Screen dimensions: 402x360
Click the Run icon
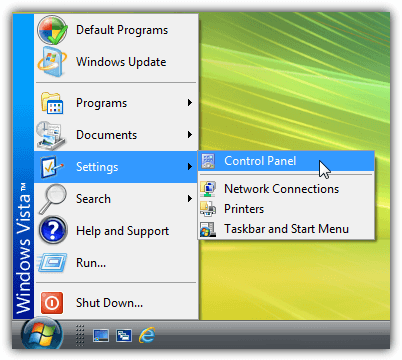[x=52, y=263]
